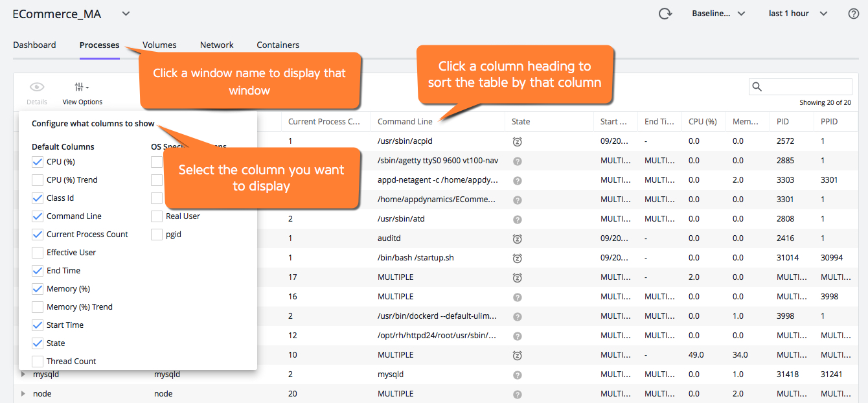Enable the Memory (%) Trend column
Image resolution: width=868 pixels, height=403 pixels.
(38, 307)
